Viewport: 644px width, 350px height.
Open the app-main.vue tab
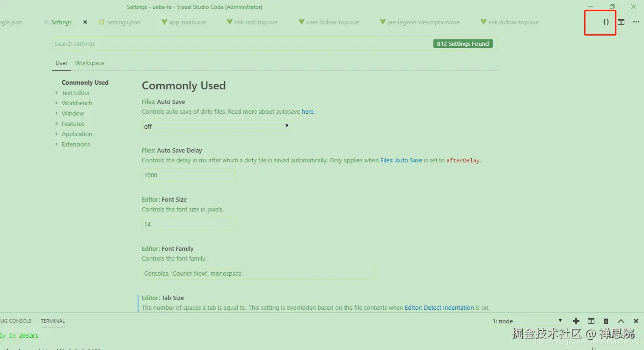183,22
